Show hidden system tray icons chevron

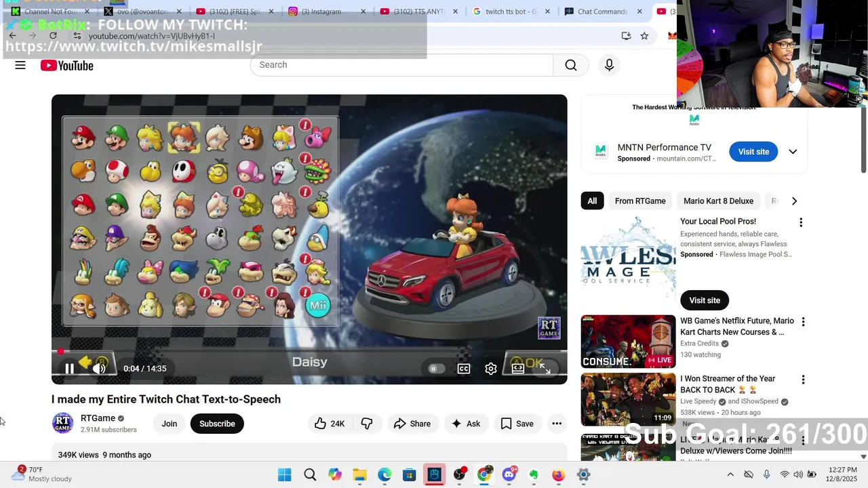coord(730,474)
